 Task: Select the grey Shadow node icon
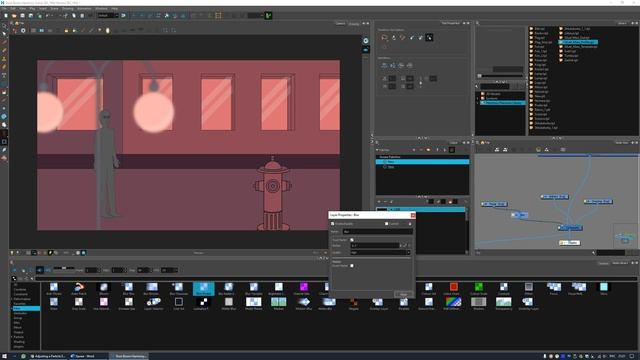pos(478,303)
